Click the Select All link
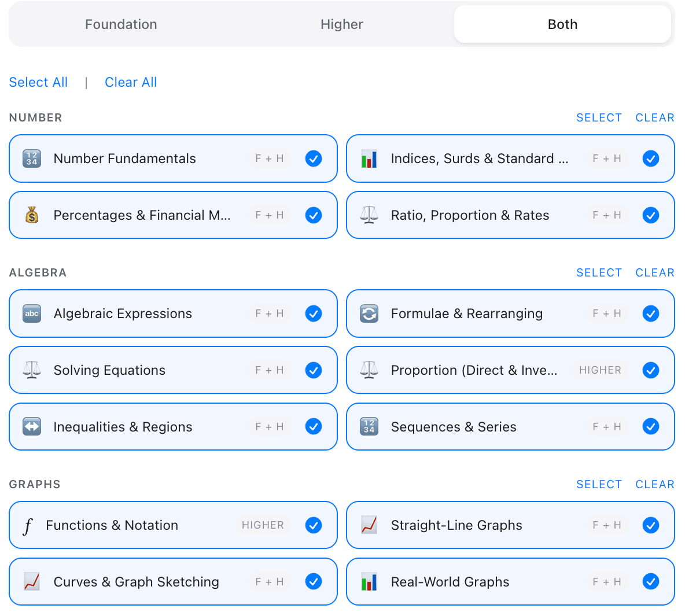The width and height of the screenshot is (685, 616). pyautogui.click(x=38, y=82)
